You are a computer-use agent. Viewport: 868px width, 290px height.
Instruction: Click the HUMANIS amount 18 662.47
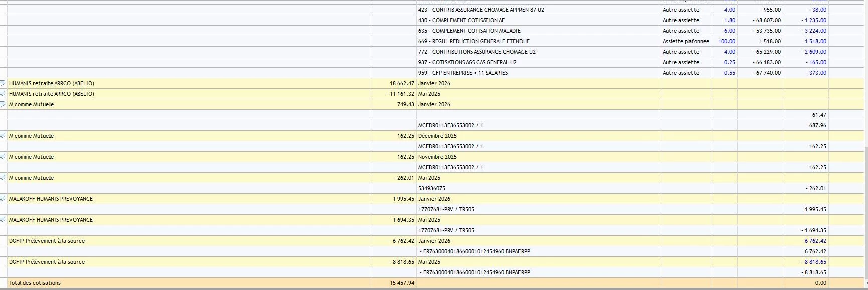pyautogui.click(x=402, y=83)
